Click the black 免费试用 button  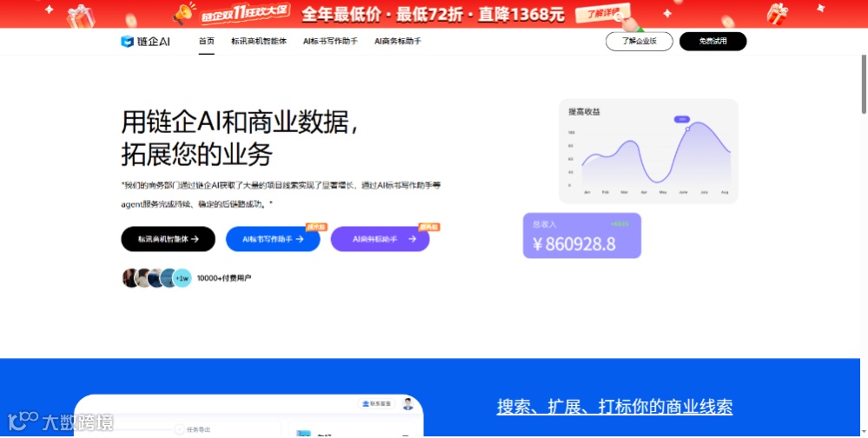coord(713,42)
